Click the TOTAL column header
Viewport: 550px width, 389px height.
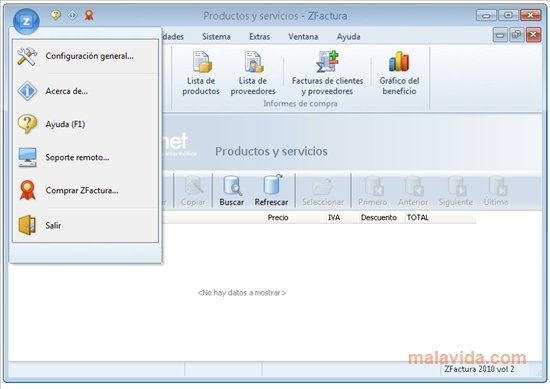(x=417, y=217)
